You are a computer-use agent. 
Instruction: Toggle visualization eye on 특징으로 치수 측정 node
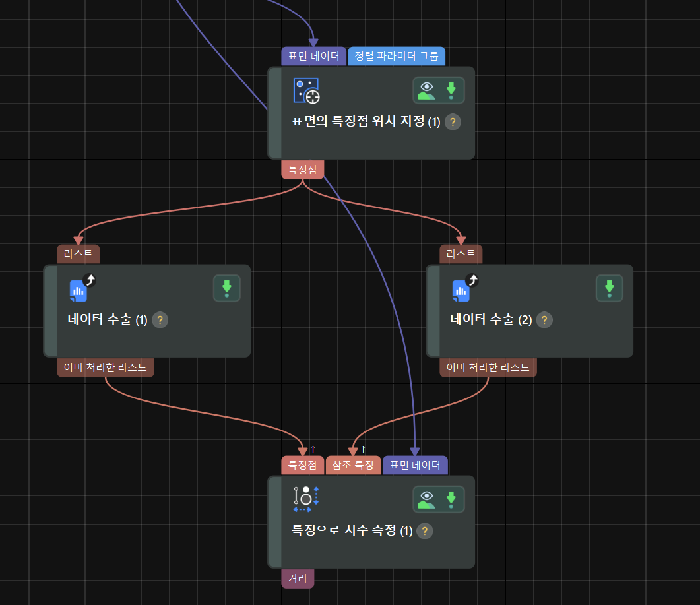pyautogui.click(x=426, y=499)
